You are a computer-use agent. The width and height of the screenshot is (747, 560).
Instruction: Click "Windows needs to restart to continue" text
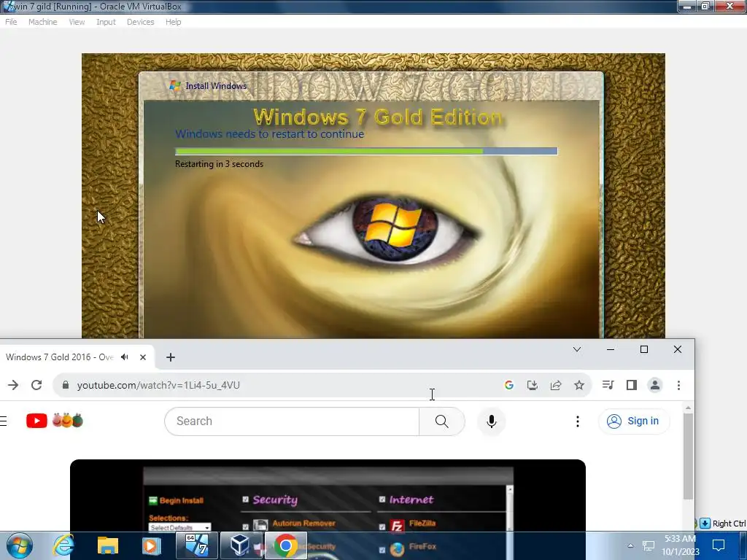click(x=270, y=134)
